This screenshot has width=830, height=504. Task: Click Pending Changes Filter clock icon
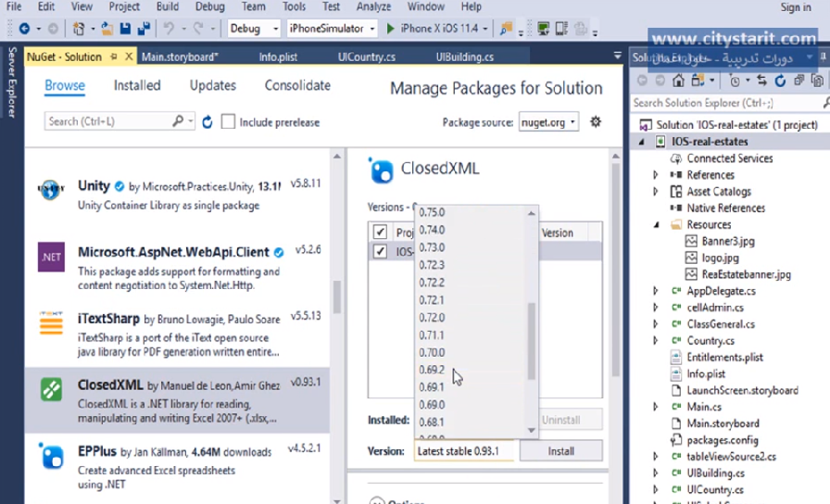(735, 81)
